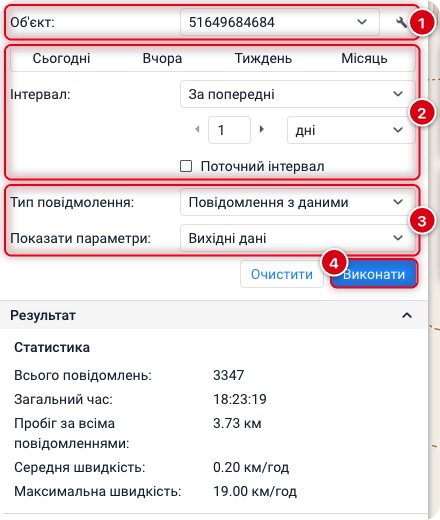Image resolution: width=440 pixels, height=520 pixels.
Task: Collapse the Результат section chevron
Action: point(407,315)
